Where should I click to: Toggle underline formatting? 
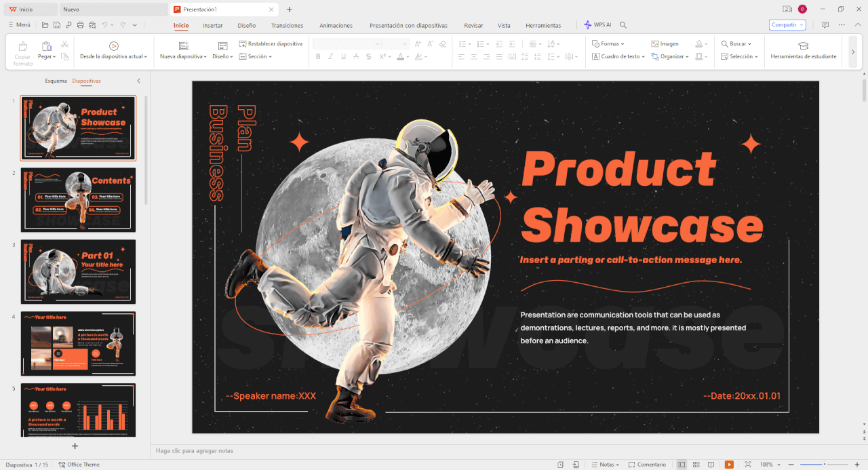tap(342, 56)
